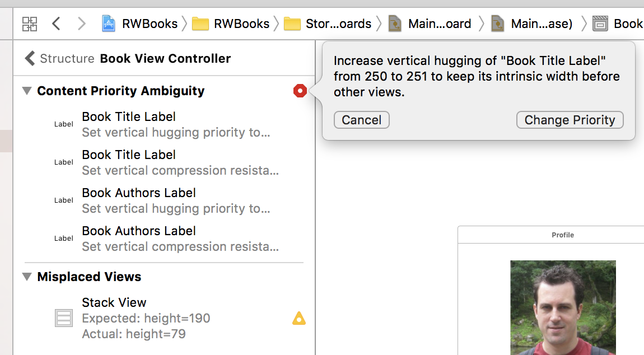Click the Book View Controller scene icon
Screen dimensions: 644x355
(x=600, y=24)
